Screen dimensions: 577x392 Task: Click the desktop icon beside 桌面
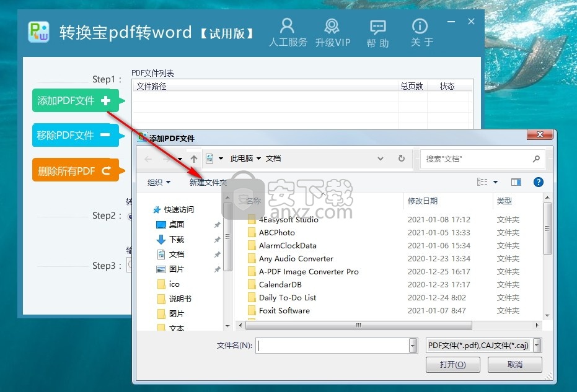pyautogui.click(x=161, y=224)
